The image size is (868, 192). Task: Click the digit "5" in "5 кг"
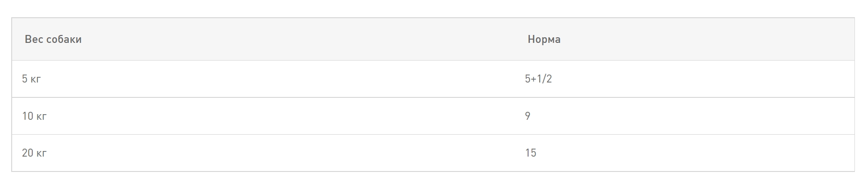point(25,79)
